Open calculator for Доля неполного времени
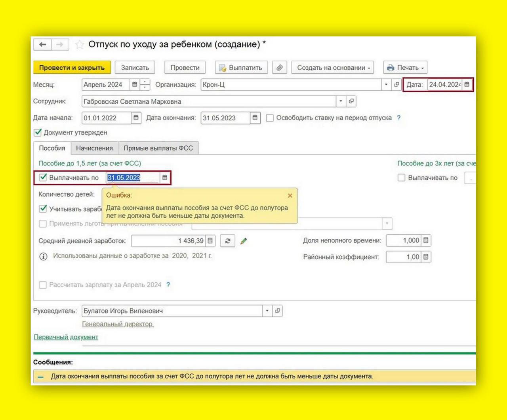The width and height of the screenshot is (507, 420). [x=426, y=240]
